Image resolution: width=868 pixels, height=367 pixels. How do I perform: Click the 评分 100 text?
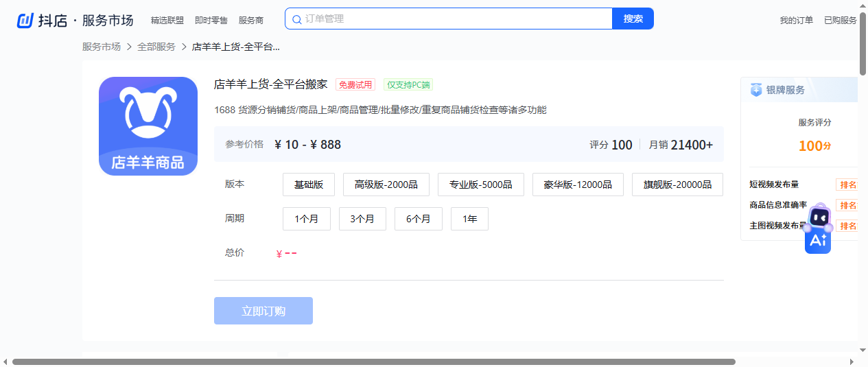click(x=611, y=145)
